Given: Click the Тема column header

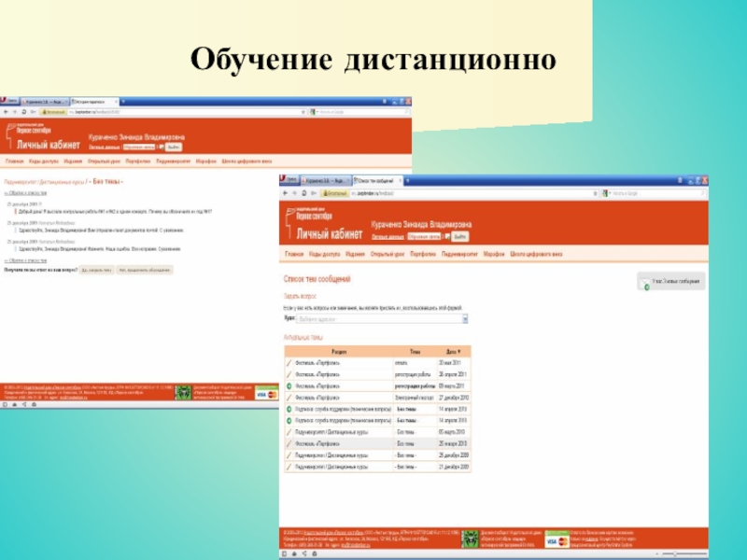Looking at the screenshot, I should [415, 352].
